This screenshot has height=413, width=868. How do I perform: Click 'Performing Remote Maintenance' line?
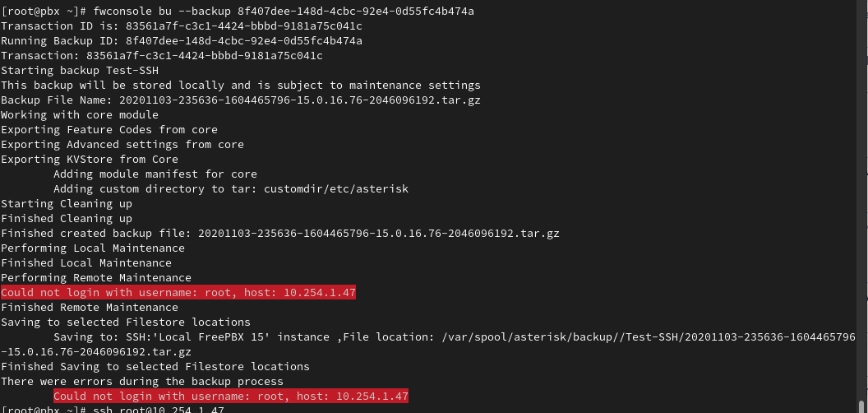pos(95,277)
